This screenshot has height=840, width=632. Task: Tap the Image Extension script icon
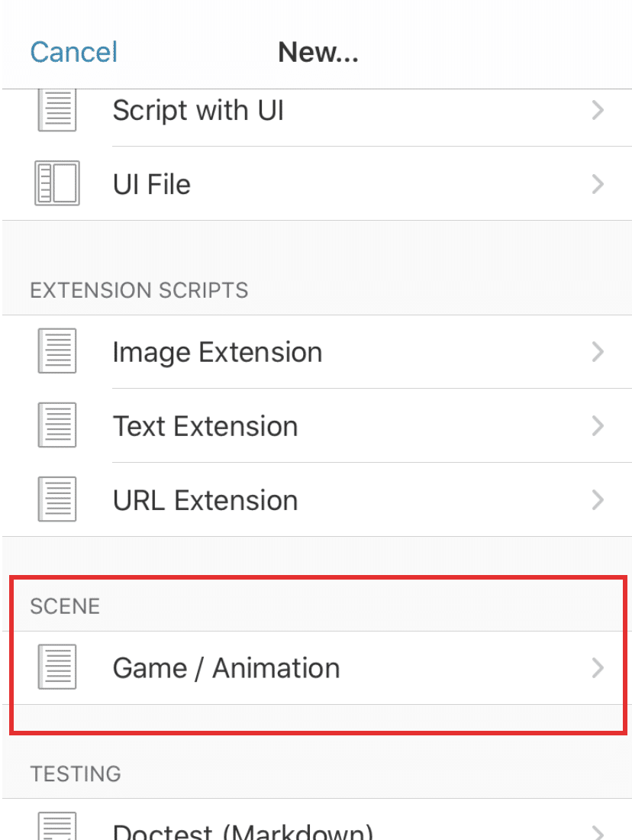[x=56, y=351]
